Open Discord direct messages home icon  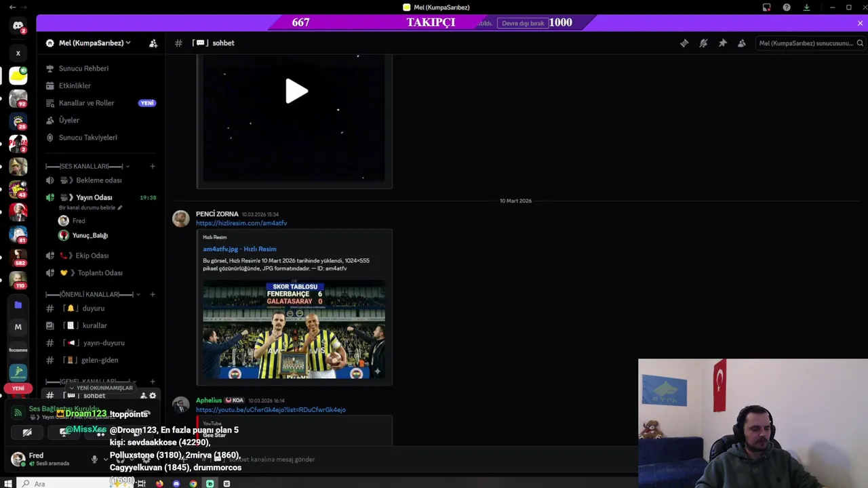[18, 26]
